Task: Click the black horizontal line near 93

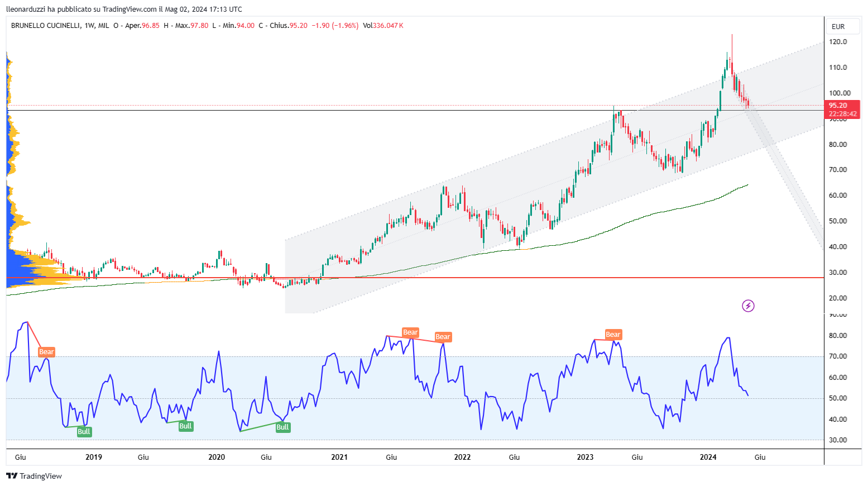Action: 415,110
